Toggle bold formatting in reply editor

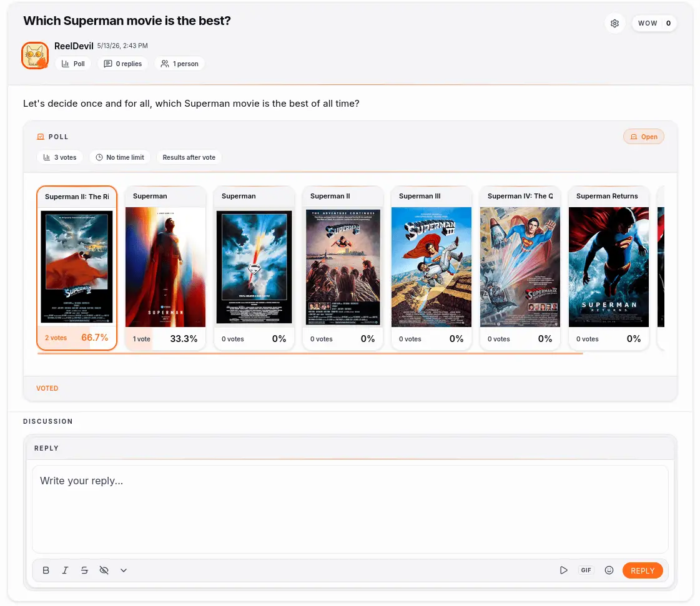pos(46,570)
